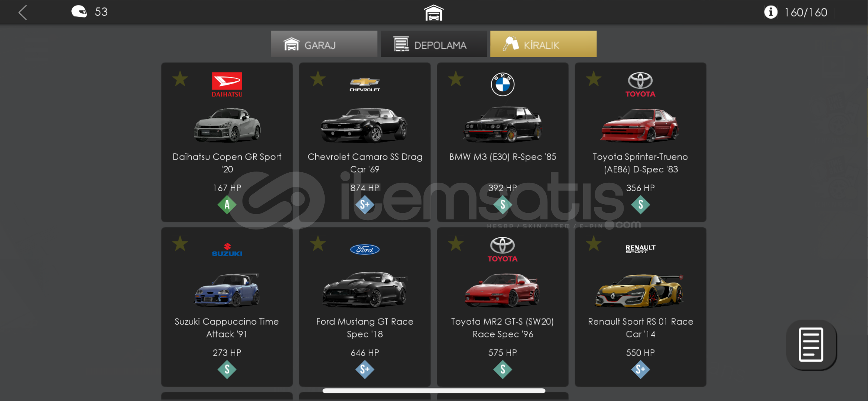The image size is (868, 401).
Task: Open the garage home icon at top center
Action: pos(433,13)
